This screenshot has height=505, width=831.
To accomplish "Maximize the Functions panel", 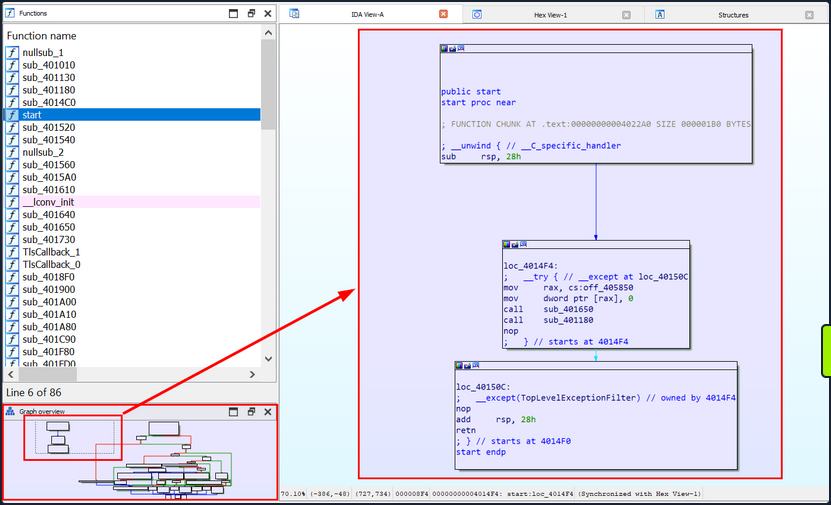I will (233, 13).
